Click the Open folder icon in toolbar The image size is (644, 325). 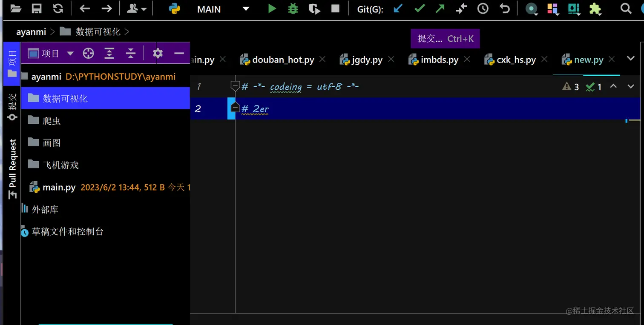(16, 9)
